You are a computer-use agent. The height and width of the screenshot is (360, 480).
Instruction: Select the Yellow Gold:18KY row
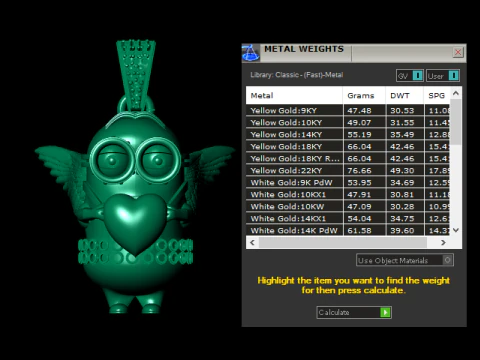(x=348, y=146)
